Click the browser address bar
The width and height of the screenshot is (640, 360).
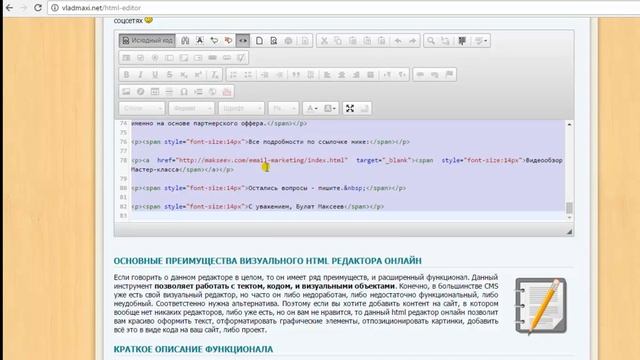[343, 8]
